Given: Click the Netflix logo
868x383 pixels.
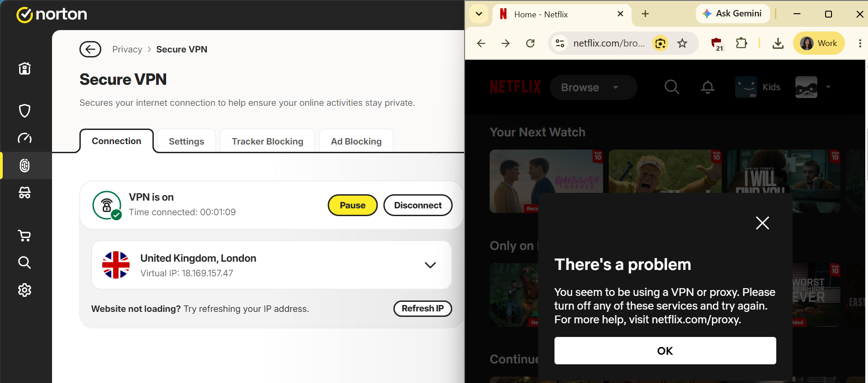Looking at the screenshot, I should 516,87.
